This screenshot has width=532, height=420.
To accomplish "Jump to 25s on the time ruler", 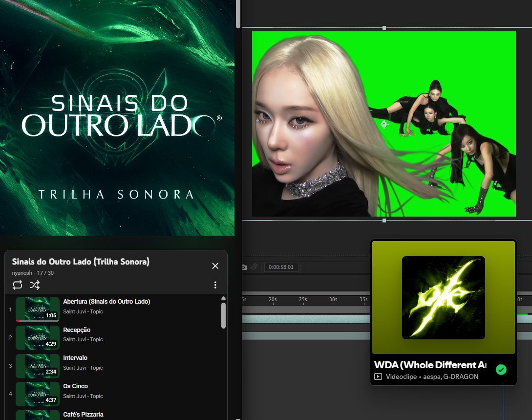I will (x=303, y=299).
